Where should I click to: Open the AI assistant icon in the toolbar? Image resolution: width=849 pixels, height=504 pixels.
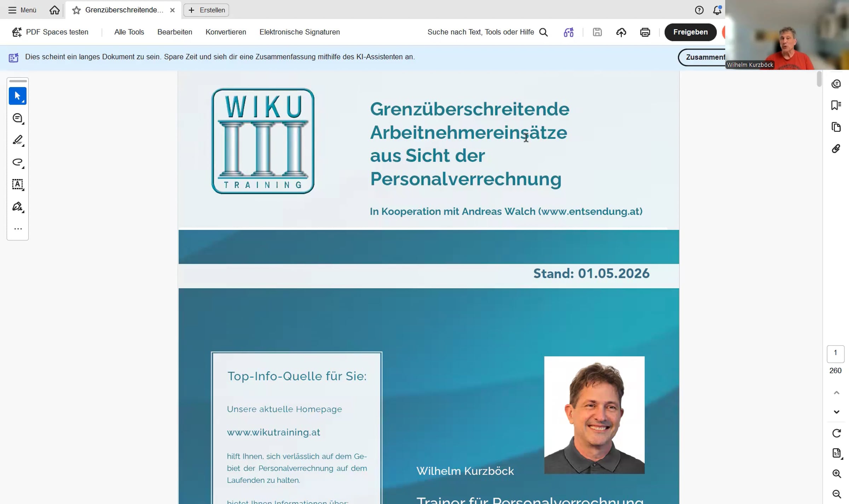point(568,32)
